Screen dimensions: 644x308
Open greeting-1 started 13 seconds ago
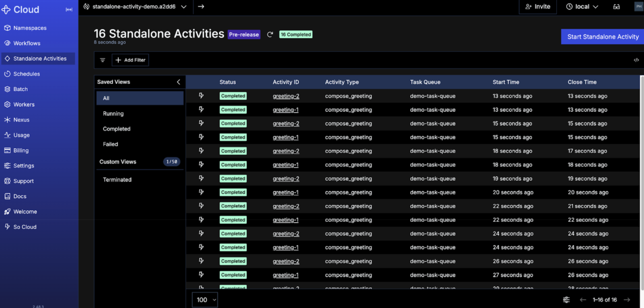pos(286,110)
